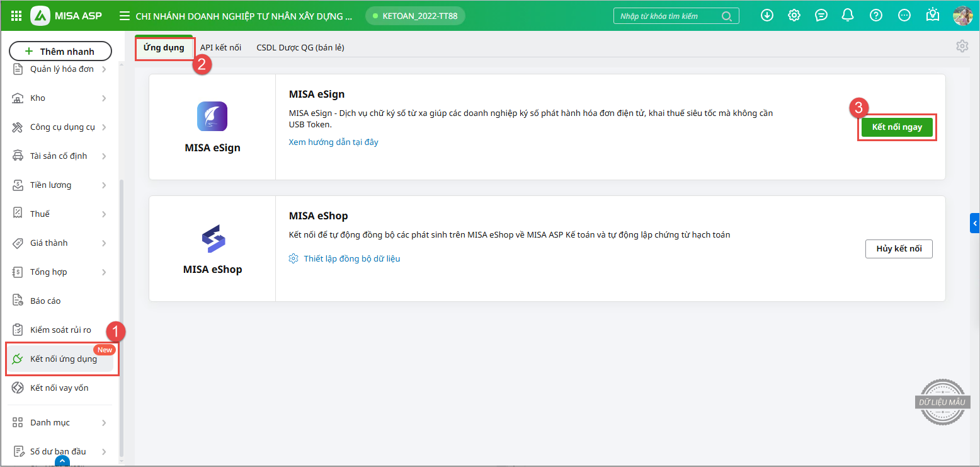
Task: Open Kiểm soát rủi ro menu item
Action: [60, 330]
